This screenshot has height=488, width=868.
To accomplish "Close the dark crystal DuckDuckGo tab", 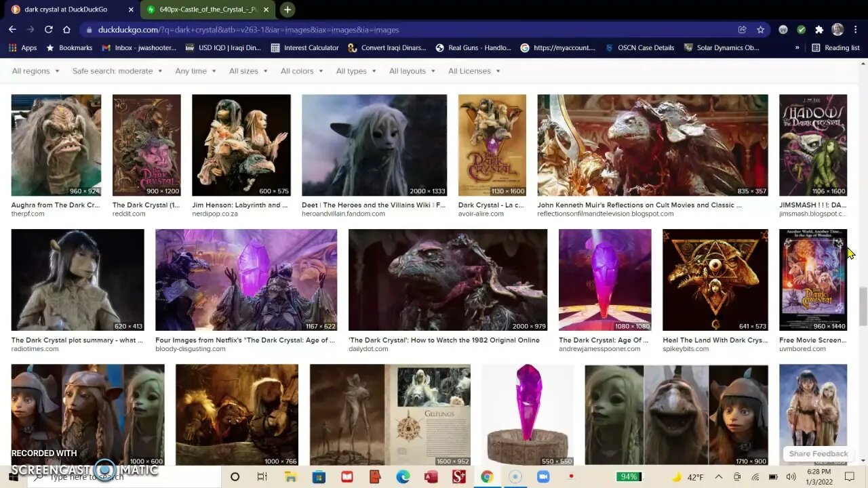I will point(131,9).
